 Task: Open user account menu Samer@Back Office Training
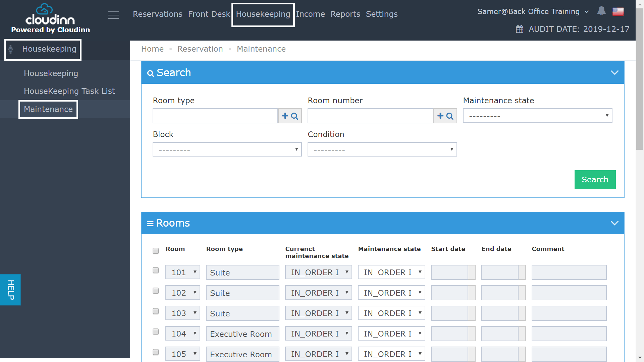pos(533,12)
